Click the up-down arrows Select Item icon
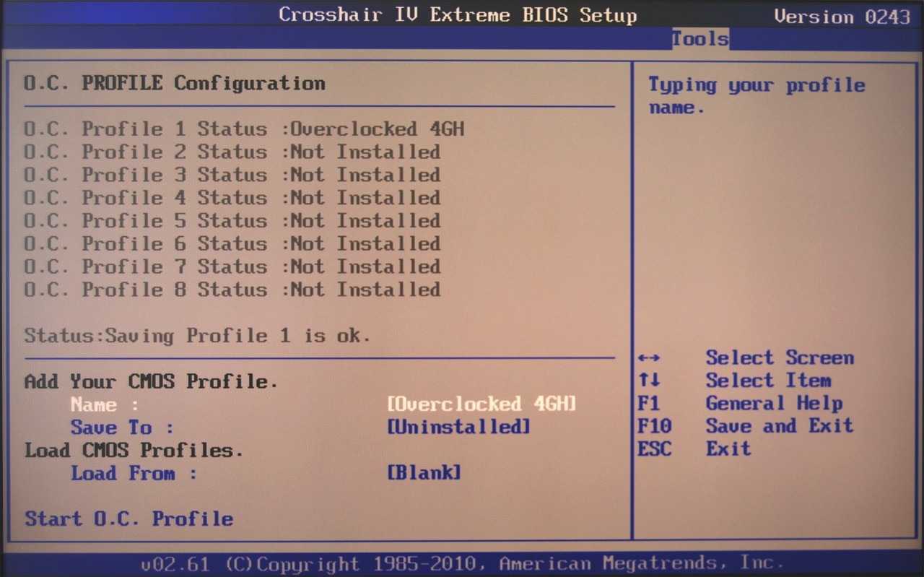Screen dimensions: 924x577 pyautogui.click(x=649, y=381)
